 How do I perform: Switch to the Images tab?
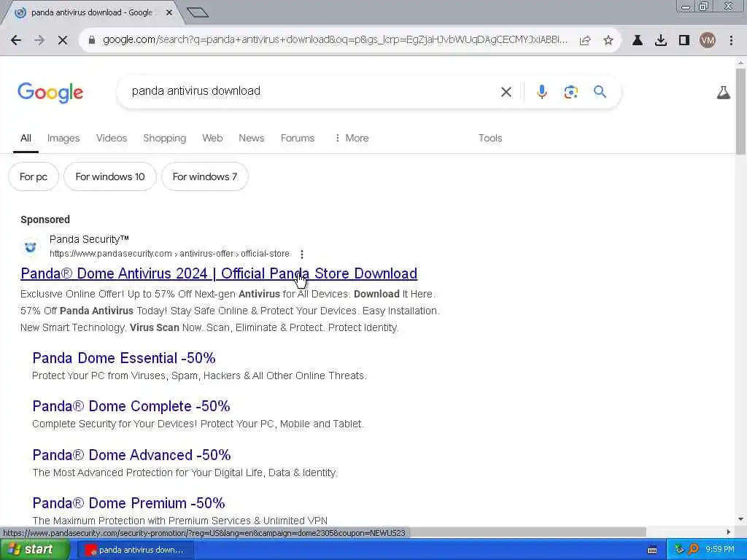tap(63, 138)
